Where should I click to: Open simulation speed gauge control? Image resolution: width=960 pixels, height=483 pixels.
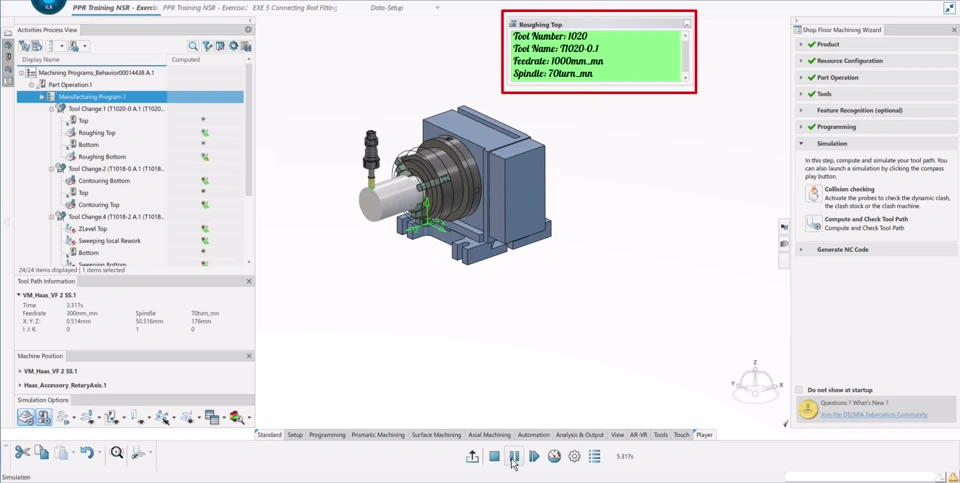coord(554,456)
